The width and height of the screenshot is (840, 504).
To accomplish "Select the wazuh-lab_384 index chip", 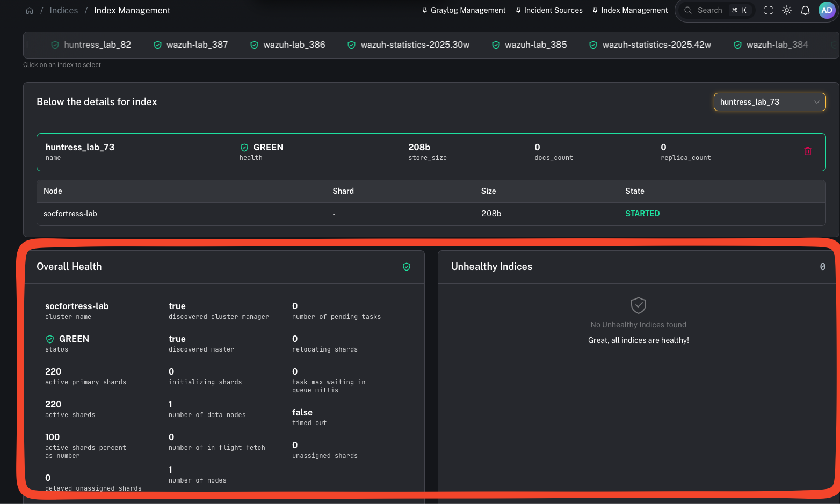I will (771, 45).
